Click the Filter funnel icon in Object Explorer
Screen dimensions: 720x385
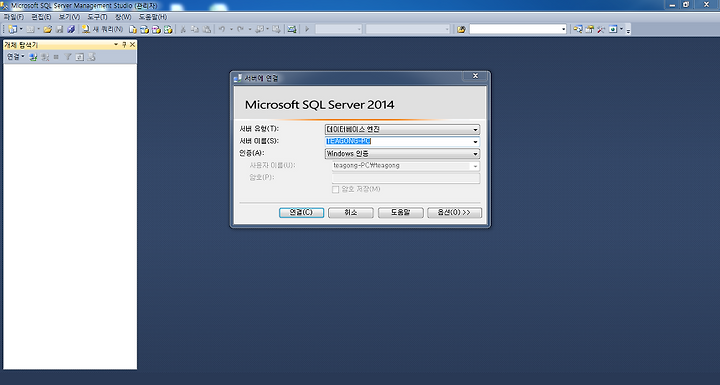coord(68,57)
